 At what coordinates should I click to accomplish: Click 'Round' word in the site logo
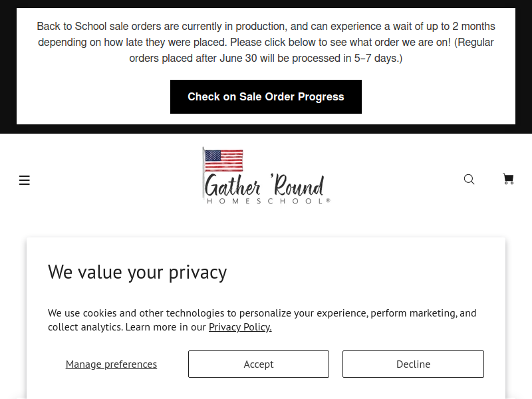coord(297,186)
